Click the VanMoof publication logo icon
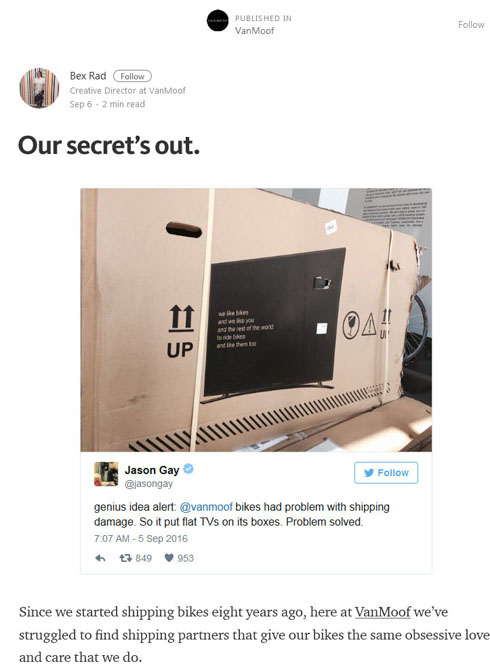Screen dimensions: 490x668 [218, 20]
